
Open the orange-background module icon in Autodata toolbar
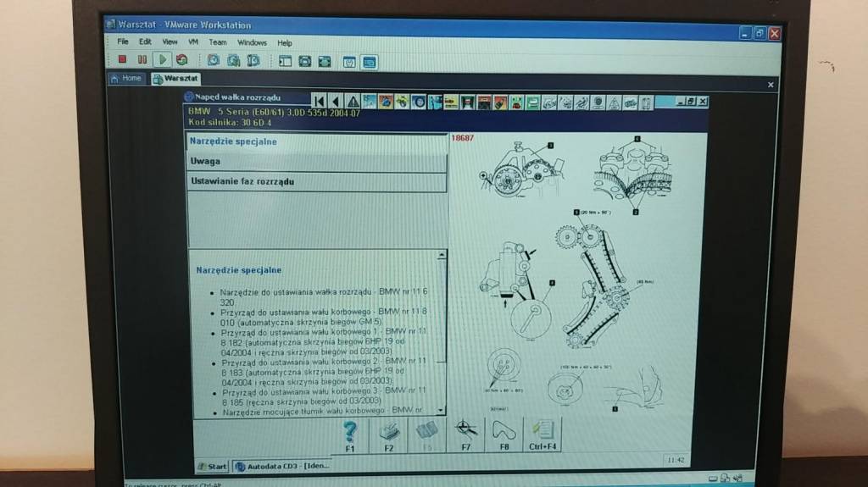pos(386,102)
